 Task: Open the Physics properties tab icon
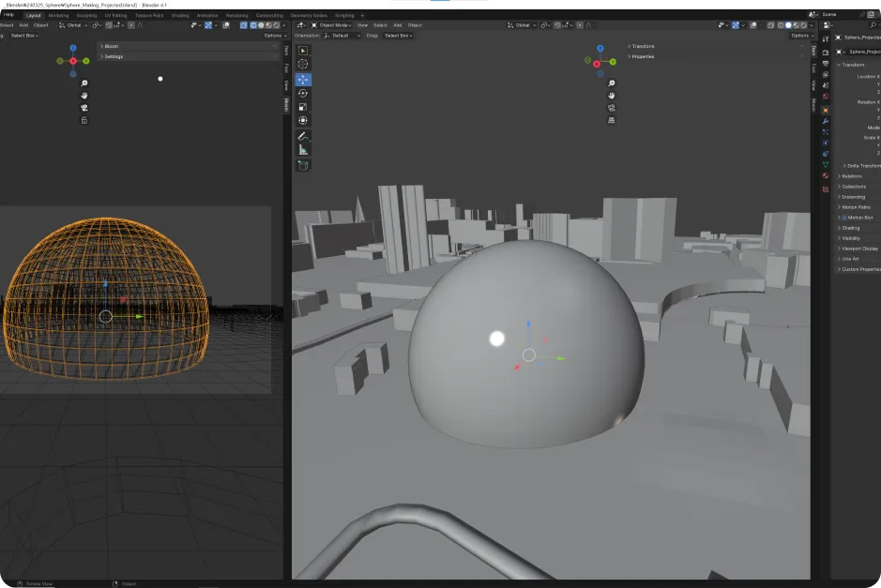click(x=826, y=143)
